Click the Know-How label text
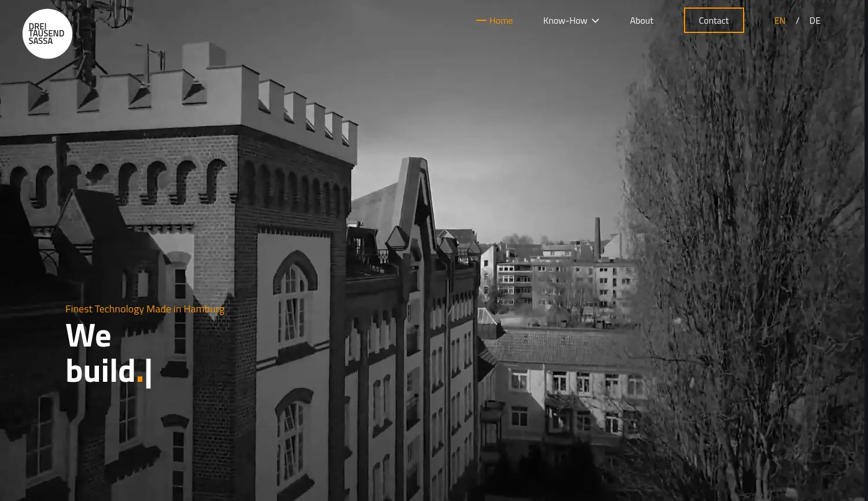The image size is (868, 501). pyautogui.click(x=565, y=20)
